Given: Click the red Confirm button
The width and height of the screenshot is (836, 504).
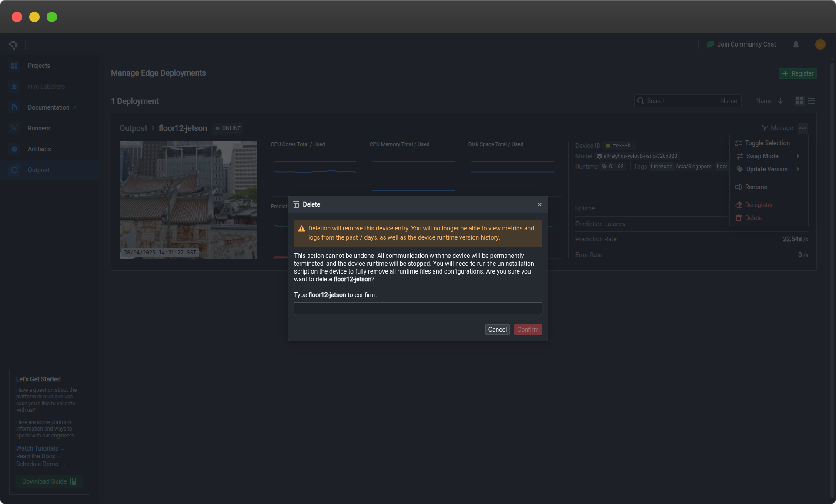Looking at the screenshot, I should pos(528,330).
